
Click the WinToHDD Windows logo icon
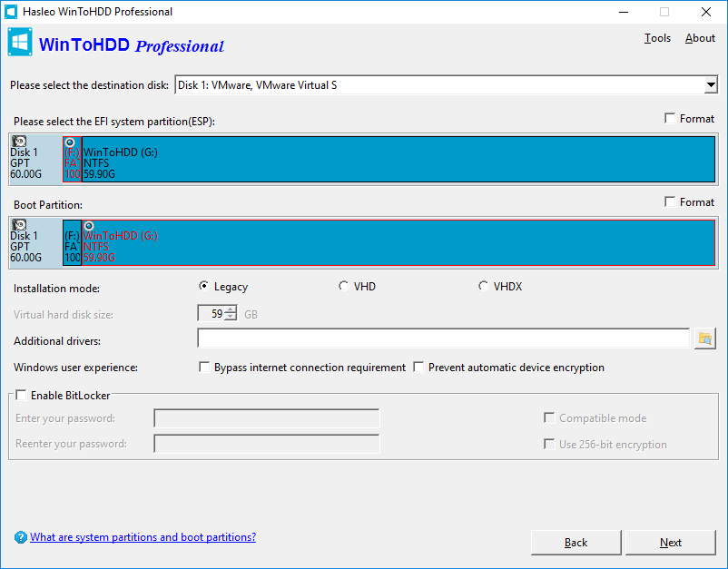(21, 44)
